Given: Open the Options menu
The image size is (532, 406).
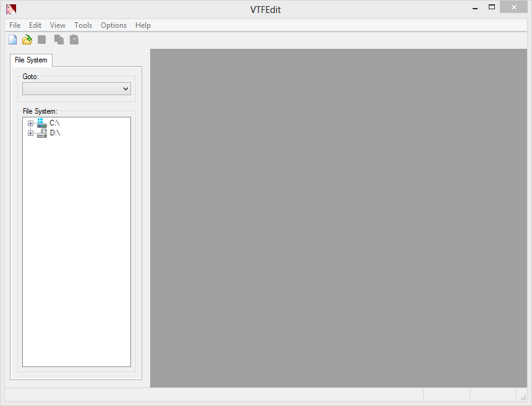Looking at the screenshot, I should point(114,25).
